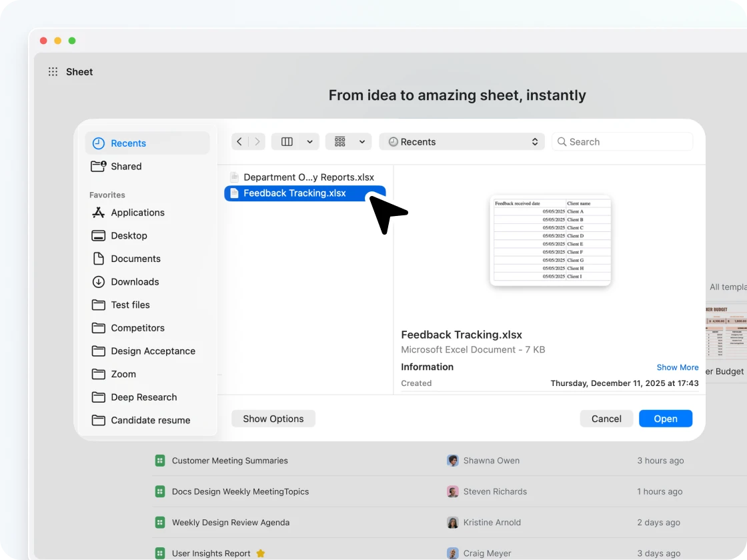Viewport: 747px width, 560px height.
Task: Click the Downloads sidebar icon
Action: [99, 282]
